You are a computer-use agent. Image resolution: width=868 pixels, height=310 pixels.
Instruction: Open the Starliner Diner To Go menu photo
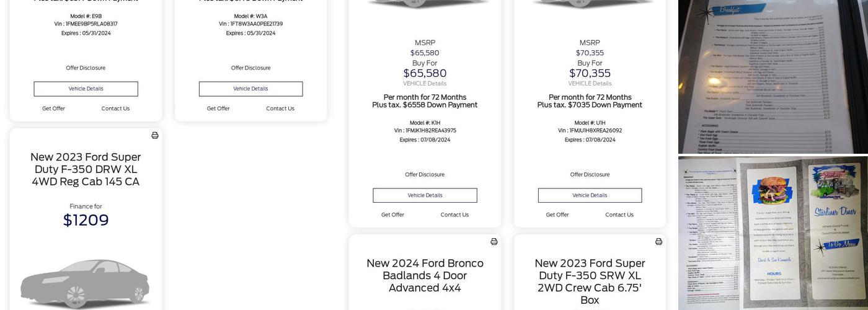click(773, 232)
